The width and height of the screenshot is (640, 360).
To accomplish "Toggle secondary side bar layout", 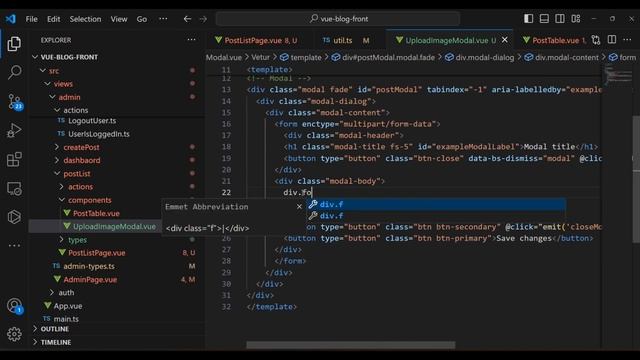I will tap(560, 18).
